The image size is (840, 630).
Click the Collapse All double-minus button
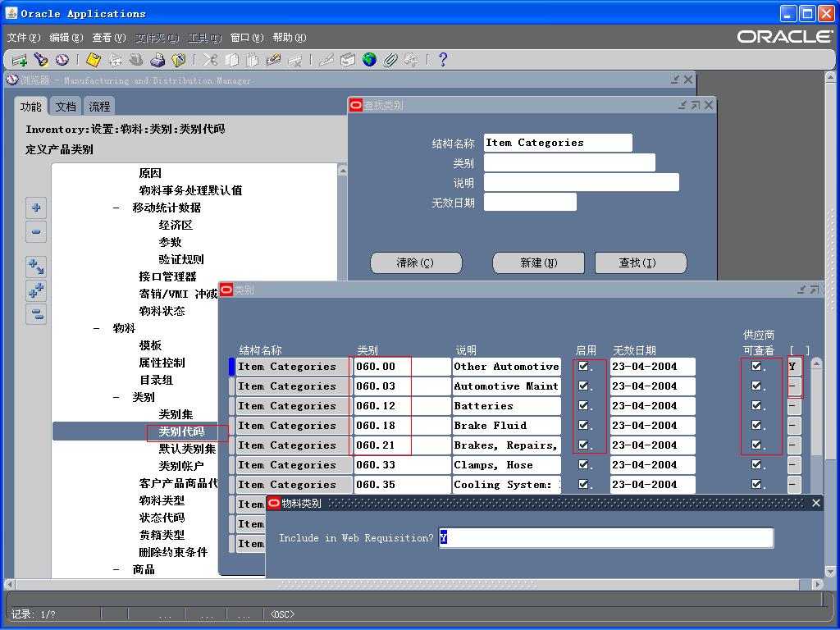click(x=36, y=314)
